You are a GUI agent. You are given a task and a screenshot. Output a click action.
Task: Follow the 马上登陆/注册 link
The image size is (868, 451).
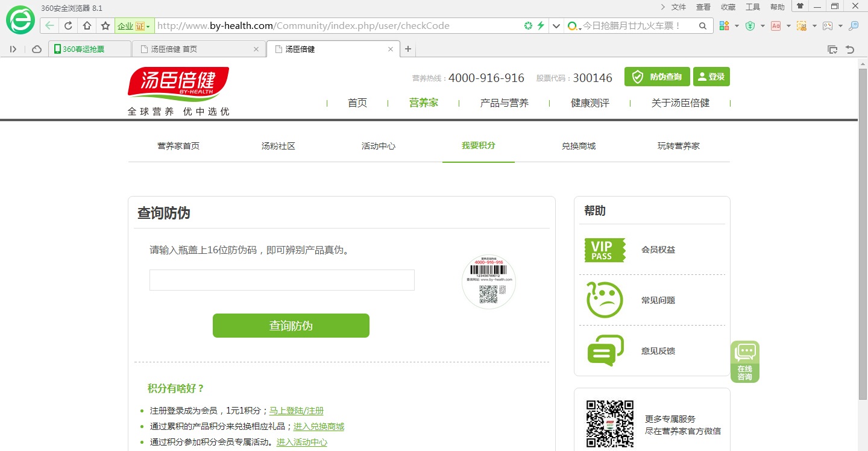[296, 411]
